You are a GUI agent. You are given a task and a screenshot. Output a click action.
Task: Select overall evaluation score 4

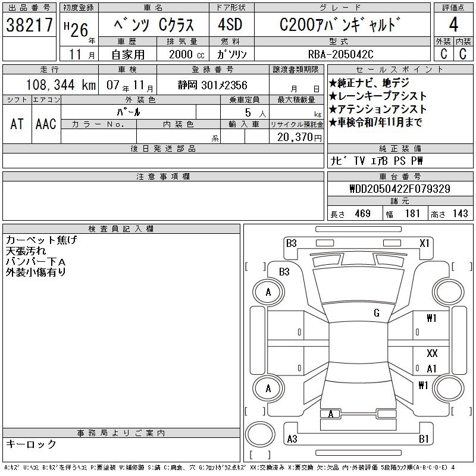click(453, 24)
